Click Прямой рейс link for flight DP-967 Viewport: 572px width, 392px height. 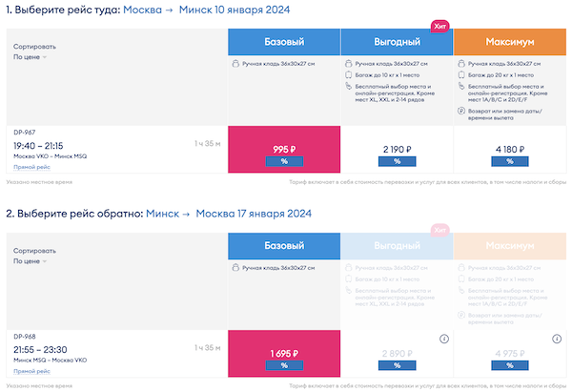31,167
